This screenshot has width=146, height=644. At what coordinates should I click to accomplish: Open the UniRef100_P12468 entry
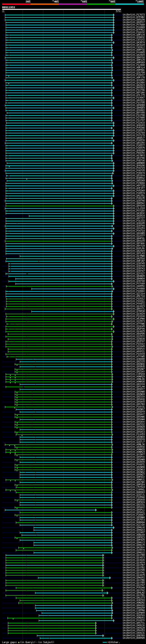pos(133,65)
